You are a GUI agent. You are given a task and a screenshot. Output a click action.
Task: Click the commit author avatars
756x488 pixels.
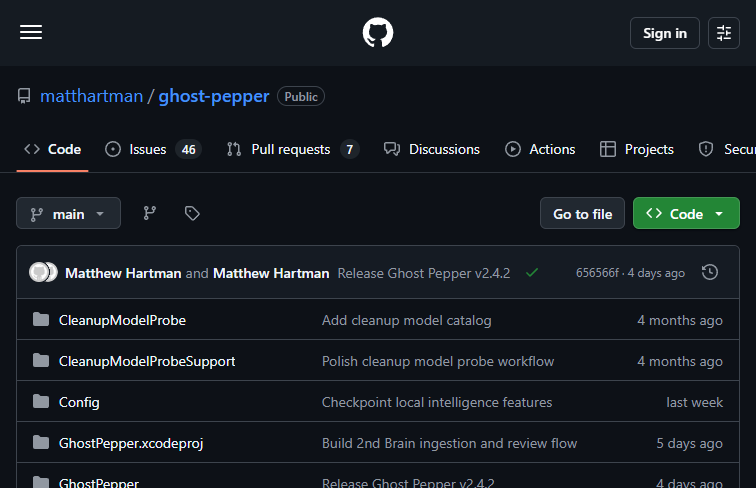tap(43, 272)
